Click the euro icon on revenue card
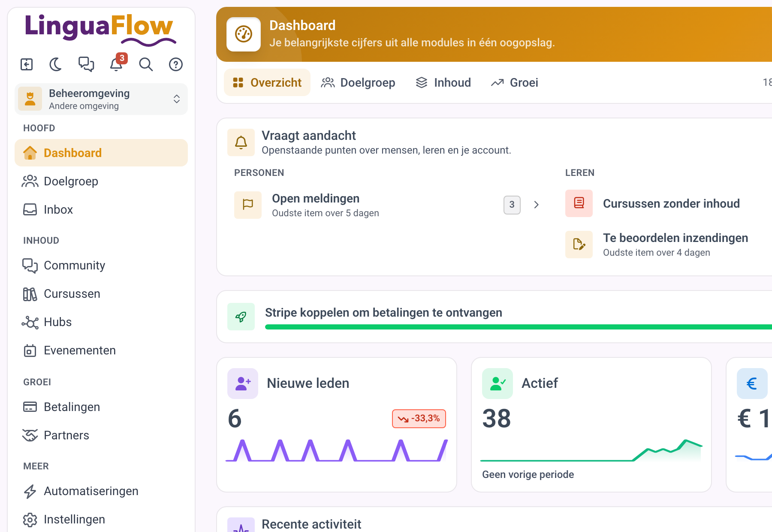 tap(752, 384)
